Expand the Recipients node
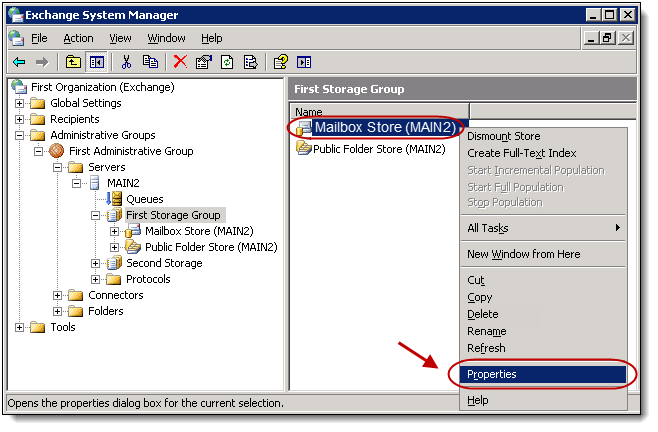The image size is (658, 432). 19,119
